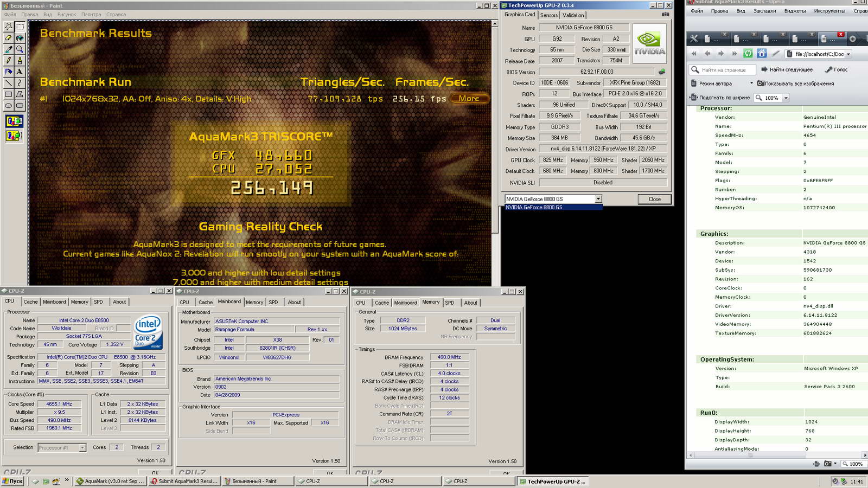Select the Airbrush tool in Paint

click(9, 72)
